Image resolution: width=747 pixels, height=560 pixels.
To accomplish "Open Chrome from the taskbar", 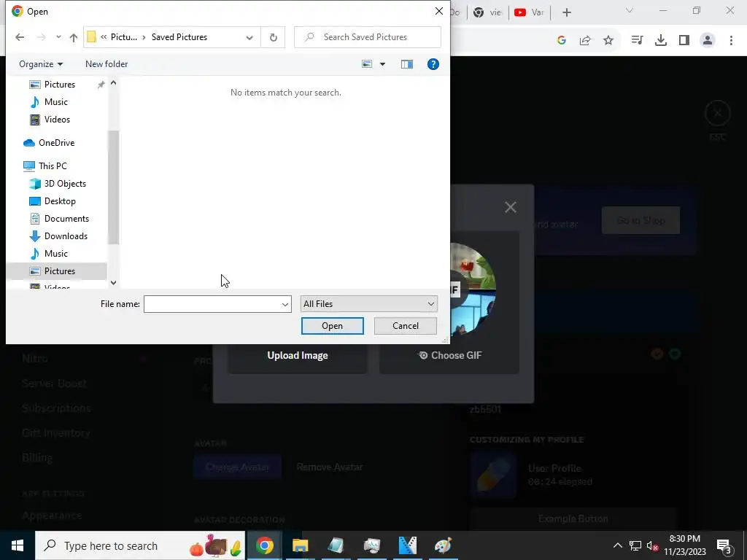I will click(264, 545).
